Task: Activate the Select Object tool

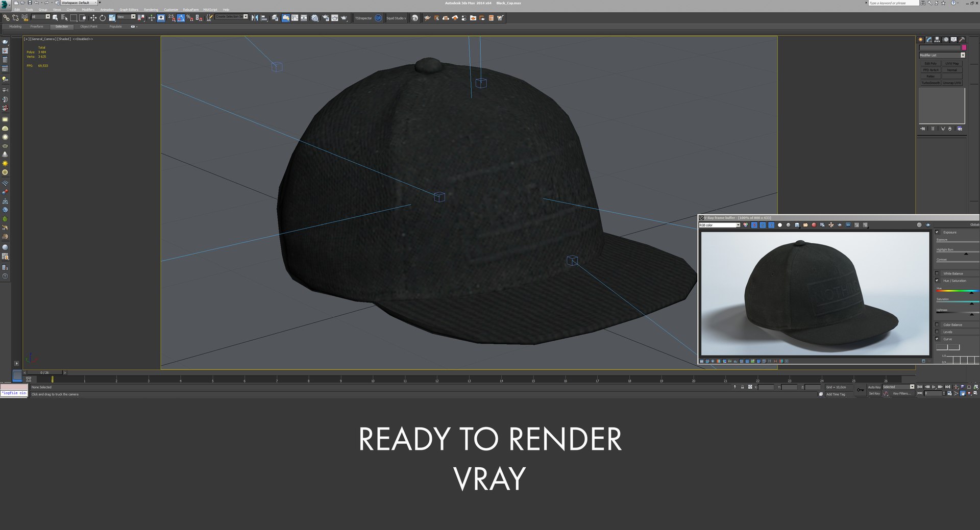Action: [55, 18]
